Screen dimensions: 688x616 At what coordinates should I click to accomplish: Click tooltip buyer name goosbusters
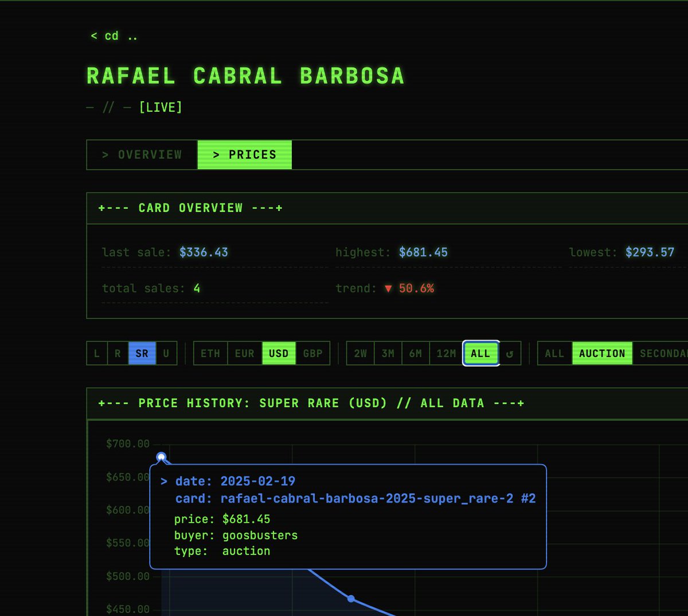[x=260, y=535]
